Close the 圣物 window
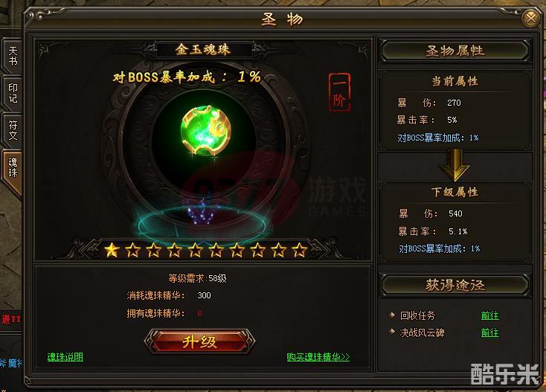This screenshot has height=392, width=546. tap(530, 18)
